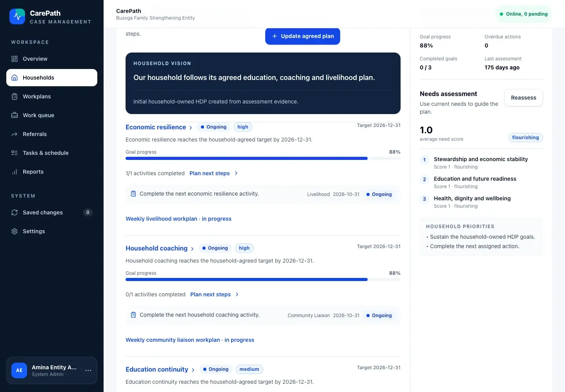The height and width of the screenshot is (392, 565).
Task: Click the Households home icon
Action: point(15,78)
